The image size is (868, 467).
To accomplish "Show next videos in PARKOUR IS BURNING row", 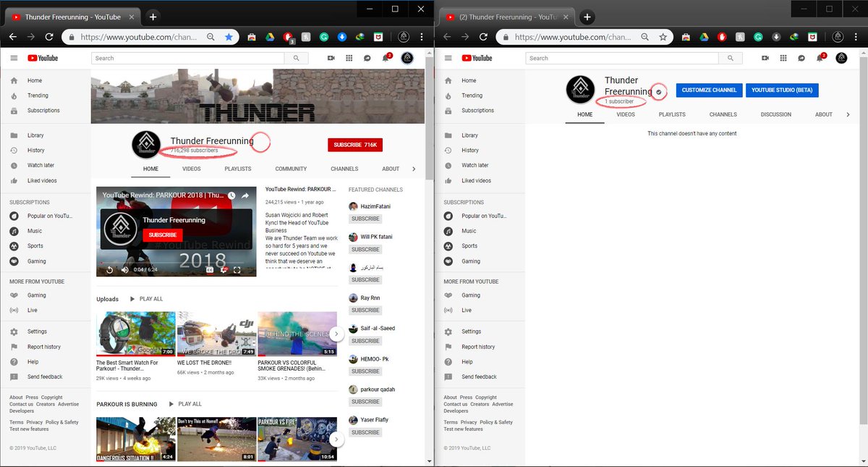I will point(336,439).
